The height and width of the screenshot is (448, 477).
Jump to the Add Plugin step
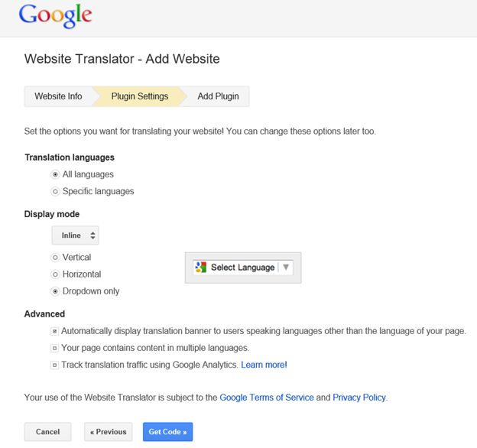(x=218, y=96)
